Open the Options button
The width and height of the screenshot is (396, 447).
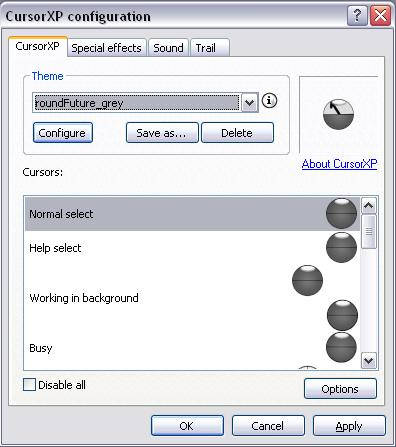(x=340, y=389)
